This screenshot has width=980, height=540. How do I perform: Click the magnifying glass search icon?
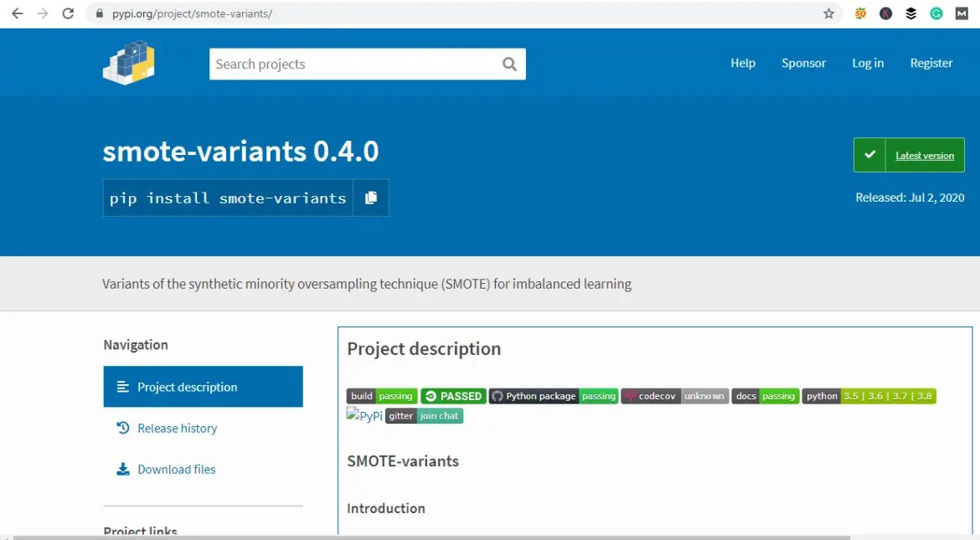(x=509, y=64)
